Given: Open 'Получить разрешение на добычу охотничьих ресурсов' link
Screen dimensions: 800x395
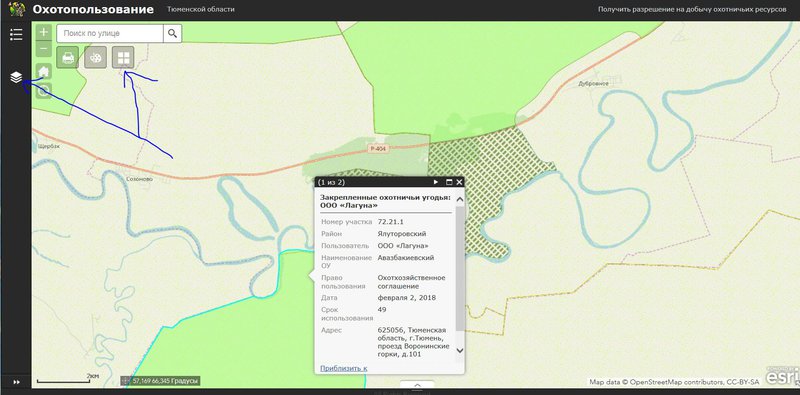Looking at the screenshot, I should pos(692,10).
